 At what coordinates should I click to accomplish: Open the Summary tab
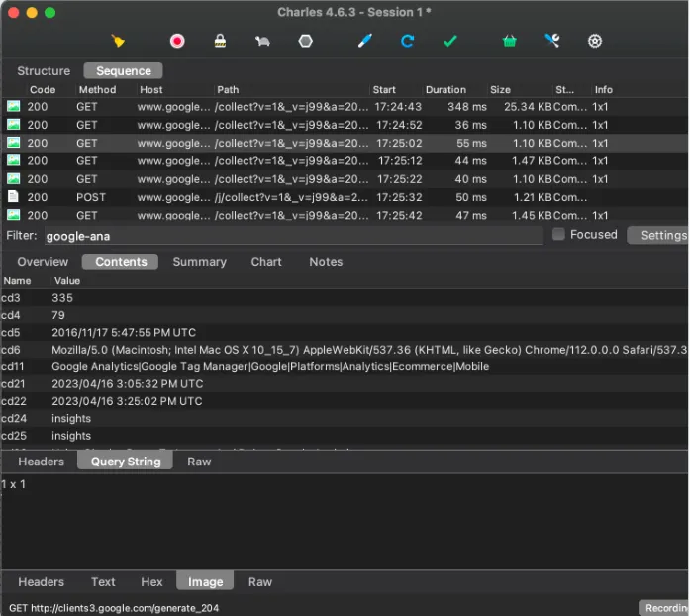pos(199,262)
